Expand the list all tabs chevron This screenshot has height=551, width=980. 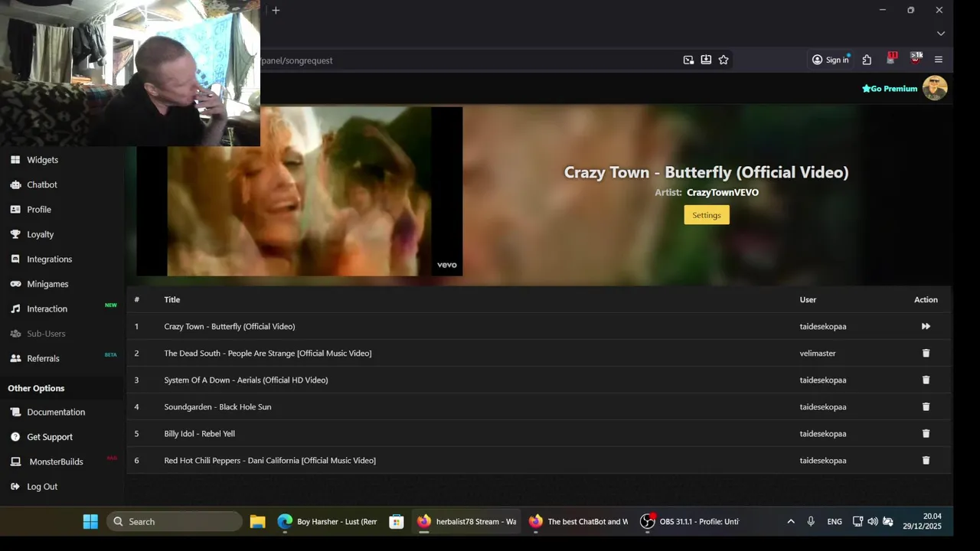pos(941,34)
